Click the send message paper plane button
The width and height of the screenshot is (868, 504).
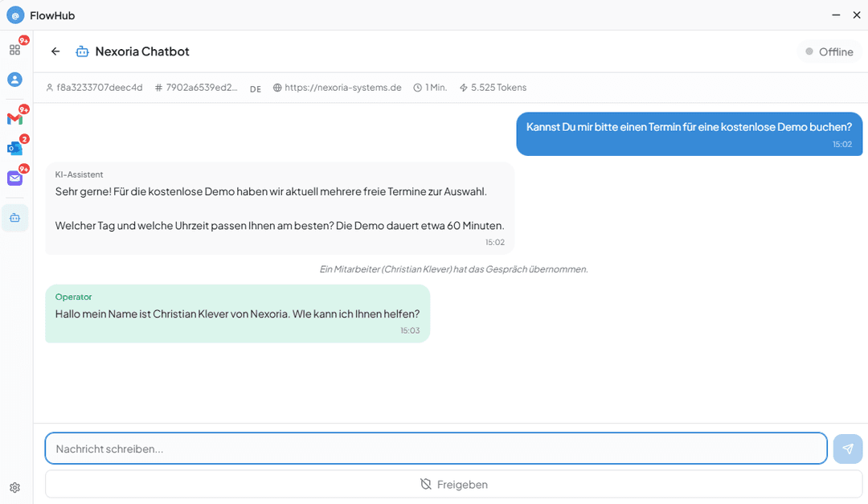(x=848, y=449)
